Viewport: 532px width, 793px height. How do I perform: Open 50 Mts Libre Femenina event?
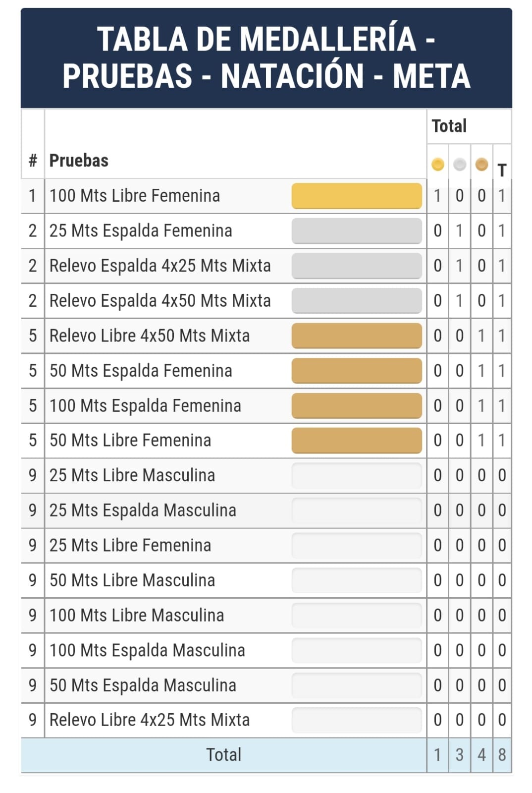tap(130, 440)
